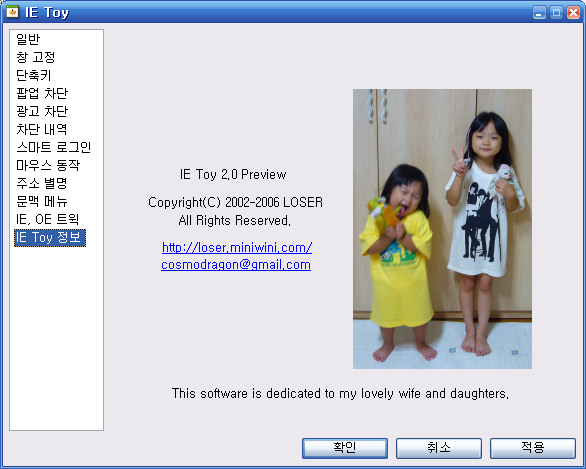Show the 차단 내역 page
This screenshot has width=586, height=469.
pos(41,129)
